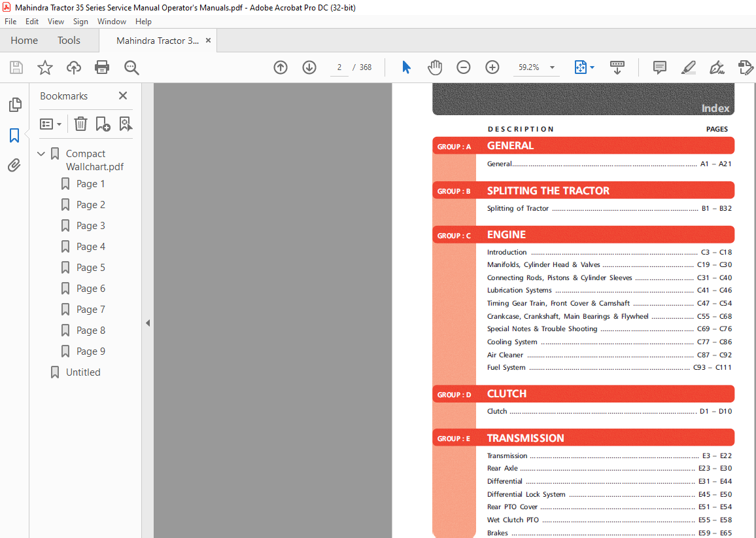This screenshot has width=756, height=538.
Task: Select the Untitled bookmark
Action: pos(83,372)
